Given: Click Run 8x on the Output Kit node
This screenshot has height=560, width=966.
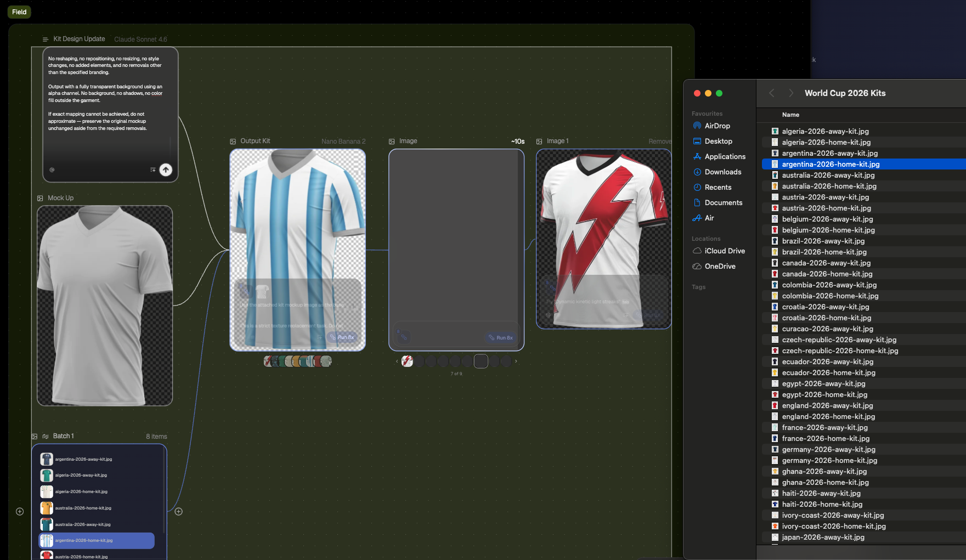Looking at the screenshot, I should point(342,337).
